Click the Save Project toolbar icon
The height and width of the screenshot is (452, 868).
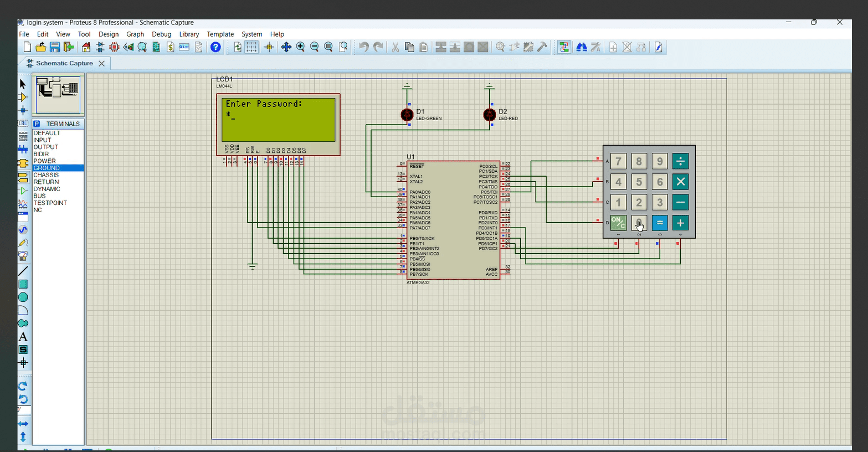(x=55, y=47)
